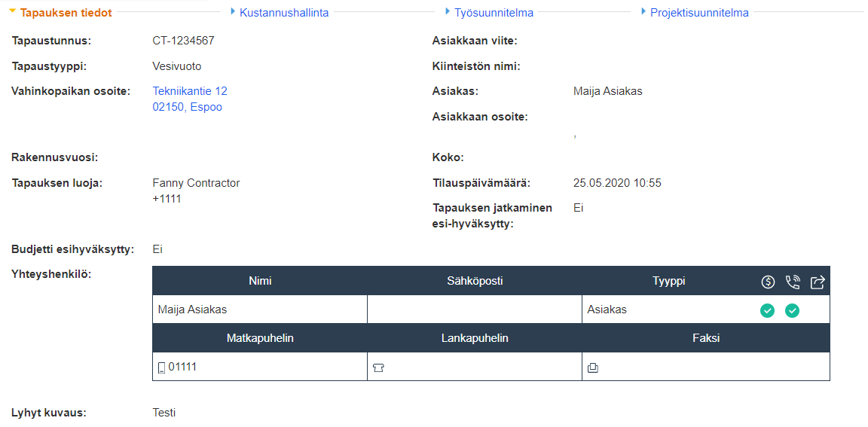The width and height of the screenshot is (868, 427).
Task: Click the landline phone icon under Lankapuhelin
Action: click(x=378, y=368)
